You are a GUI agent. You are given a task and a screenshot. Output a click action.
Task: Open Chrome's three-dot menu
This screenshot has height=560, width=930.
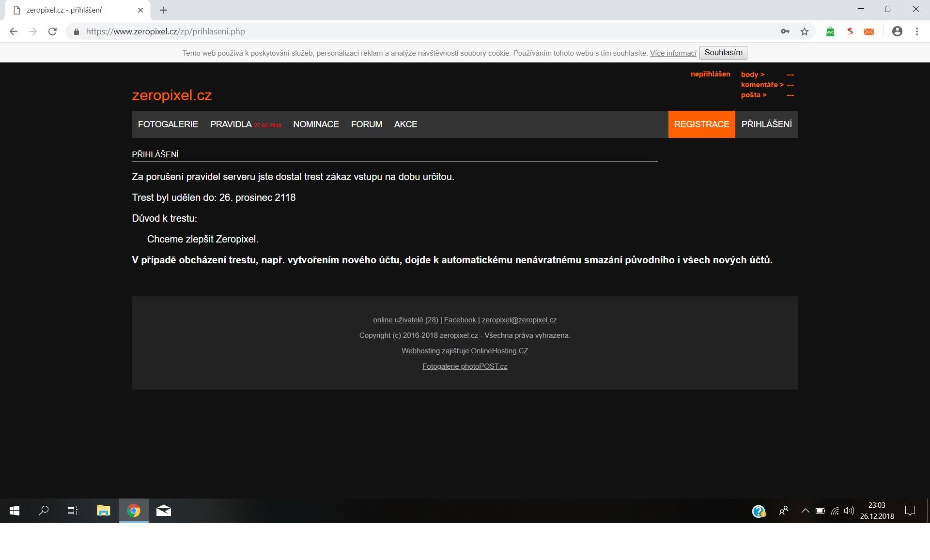pos(917,31)
